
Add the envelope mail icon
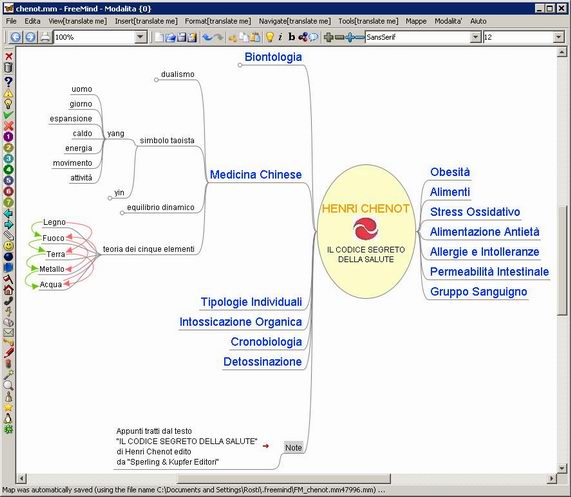click(8, 332)
